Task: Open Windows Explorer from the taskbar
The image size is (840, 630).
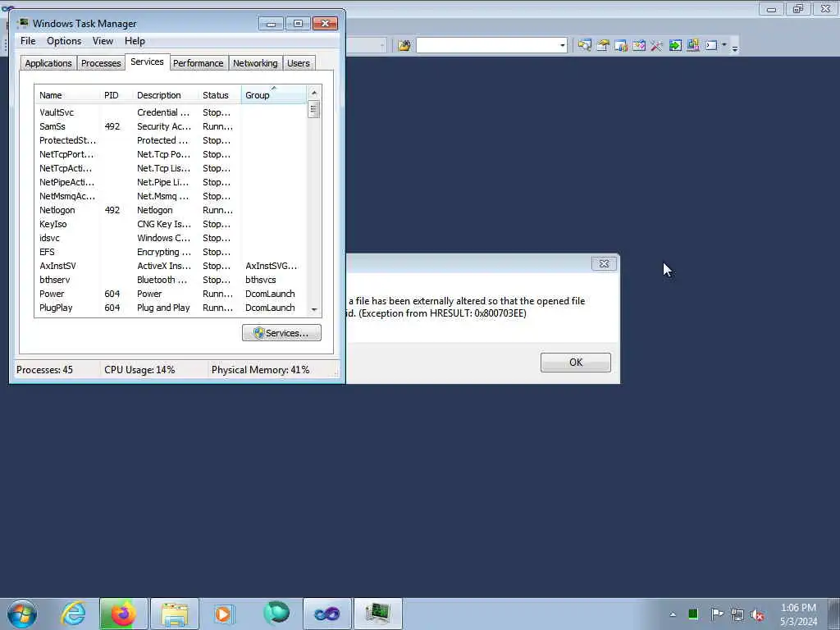Action: point(175,614)
